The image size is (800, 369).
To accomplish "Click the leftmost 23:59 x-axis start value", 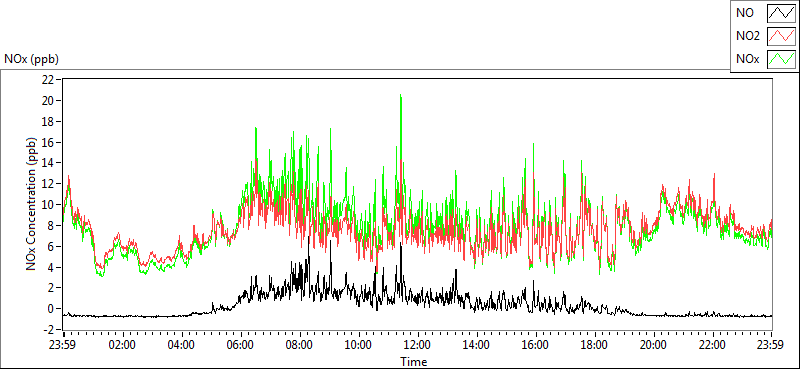I will [x=63, y=345].
